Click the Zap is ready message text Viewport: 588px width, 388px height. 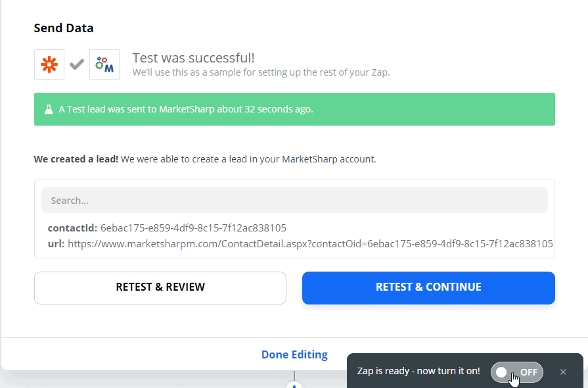point(418,371)
